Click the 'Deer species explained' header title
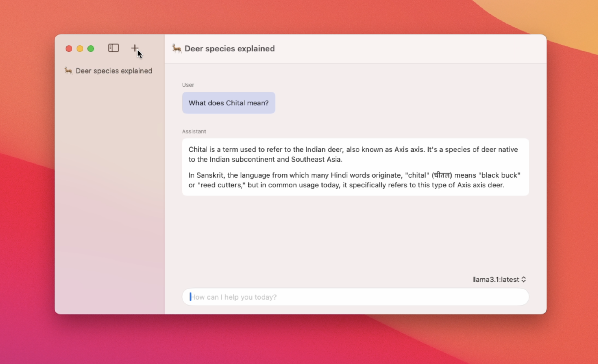 coord(230,49)
